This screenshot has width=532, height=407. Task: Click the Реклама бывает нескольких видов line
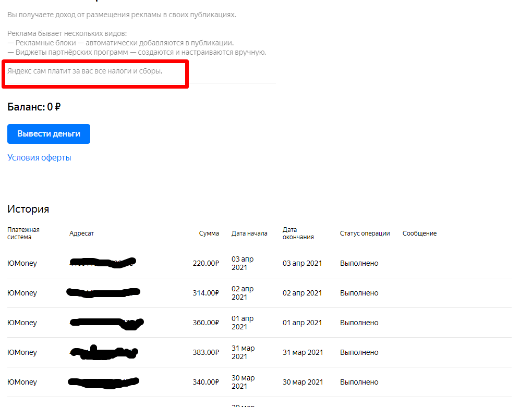coord(67,33)
